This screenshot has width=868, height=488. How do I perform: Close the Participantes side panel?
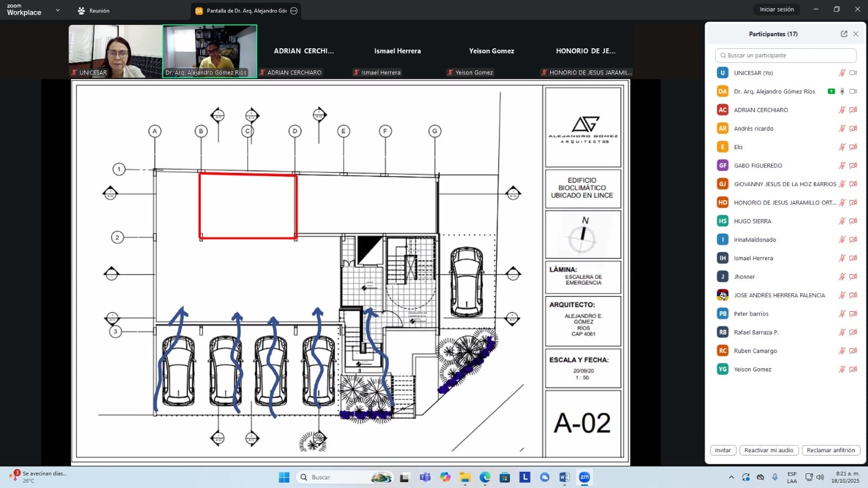click(x=856, y=34)
